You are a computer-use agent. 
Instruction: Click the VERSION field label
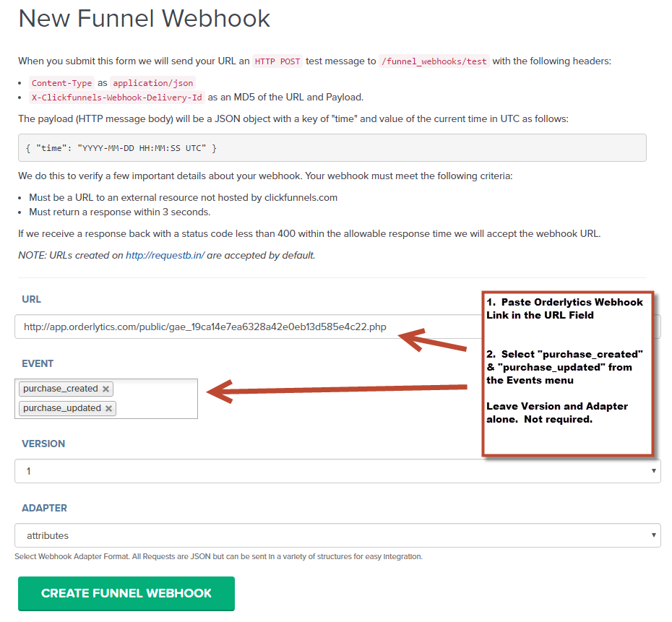pos(43,444)
